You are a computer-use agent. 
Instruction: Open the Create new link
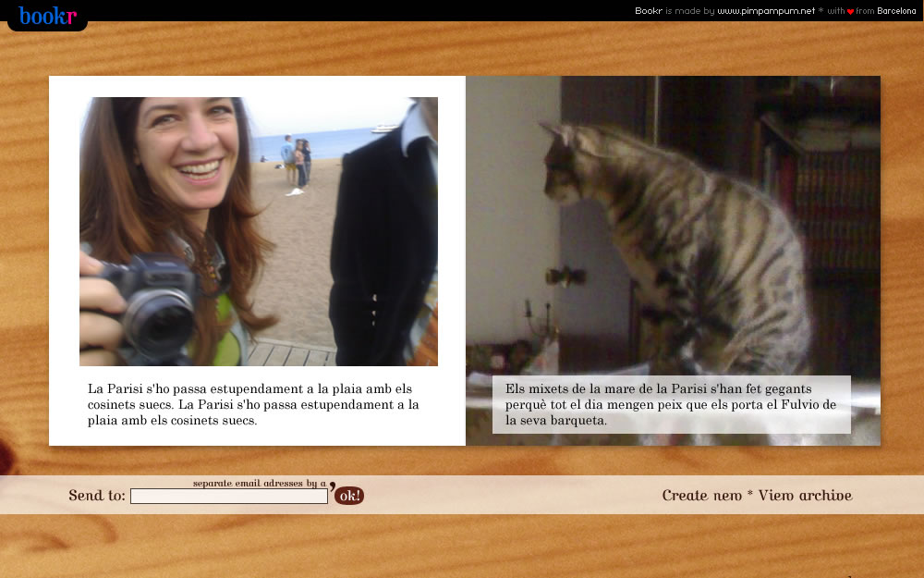[x=702, y=495]
